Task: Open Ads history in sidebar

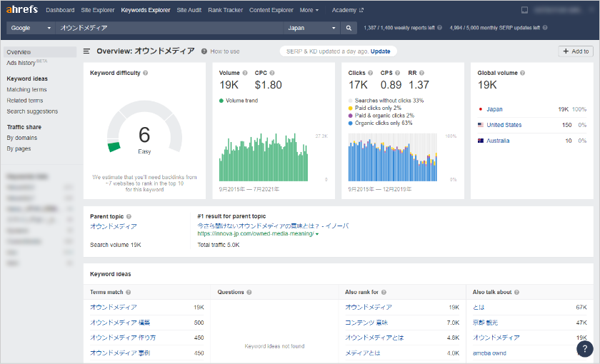Action: pyautogui.click(x=21, y=63)
